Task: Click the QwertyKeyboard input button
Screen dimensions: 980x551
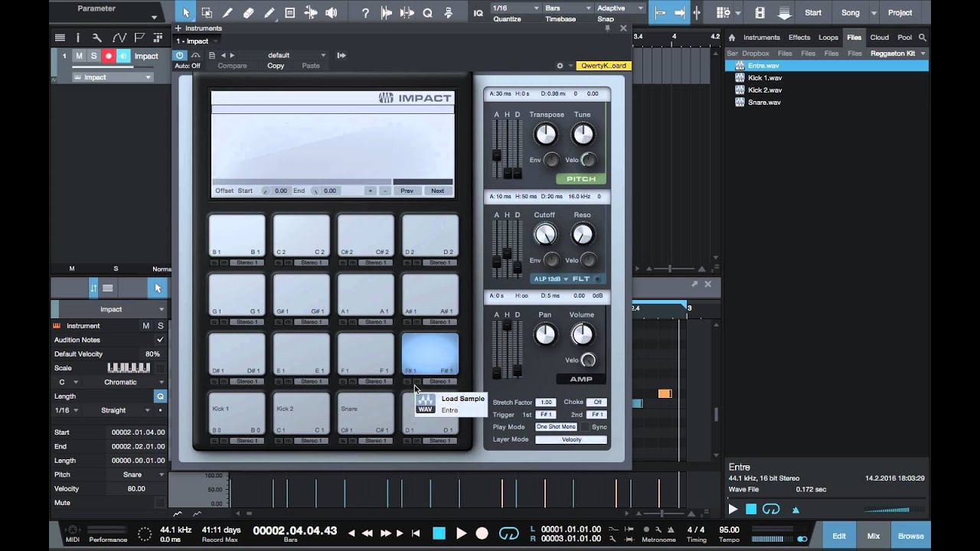Action: coord(603,66)
